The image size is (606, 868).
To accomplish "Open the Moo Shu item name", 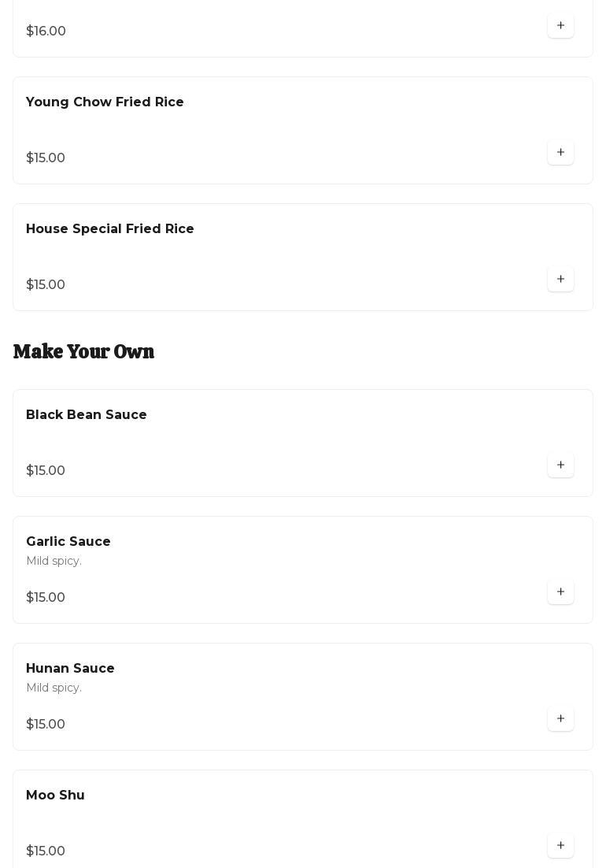I will (x=55, y=796).
